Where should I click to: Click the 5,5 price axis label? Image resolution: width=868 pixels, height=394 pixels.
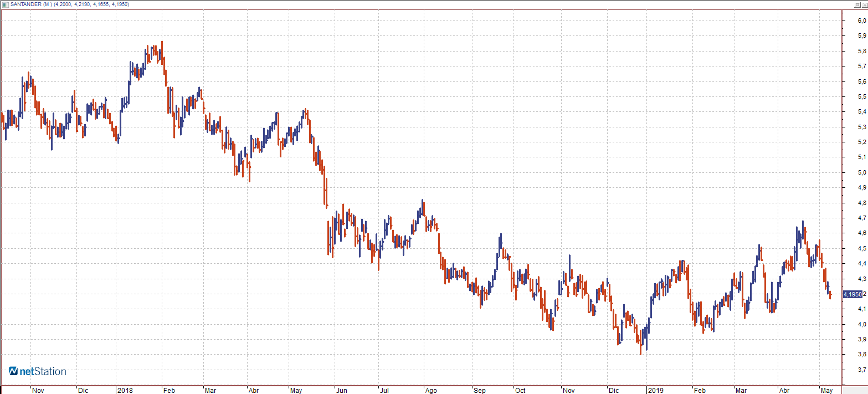(x=862, y=97)
